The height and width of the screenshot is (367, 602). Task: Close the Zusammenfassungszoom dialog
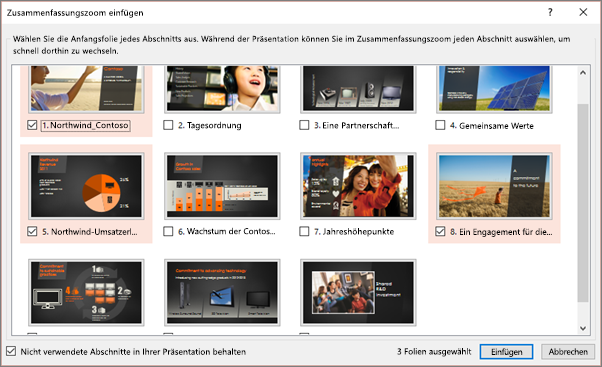click(x=583, y=12)
